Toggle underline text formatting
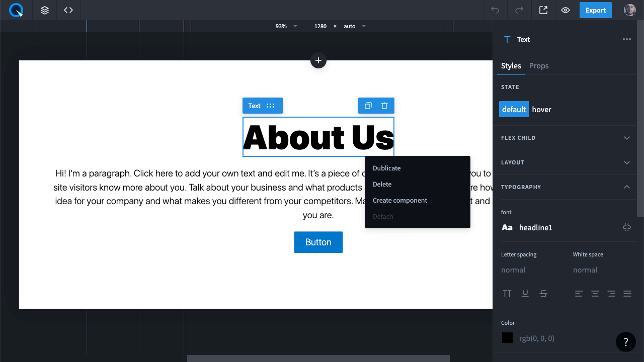 pos(525,294)
